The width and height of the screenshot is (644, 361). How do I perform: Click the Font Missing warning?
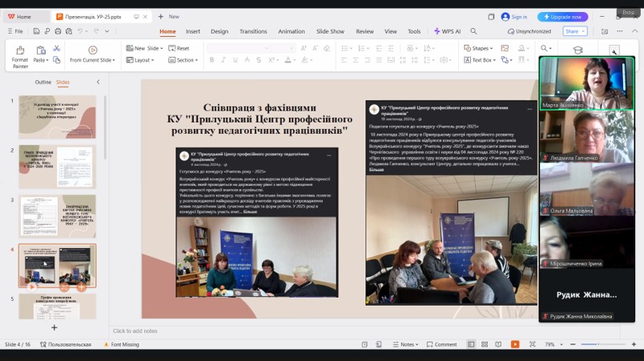[121, 344]
